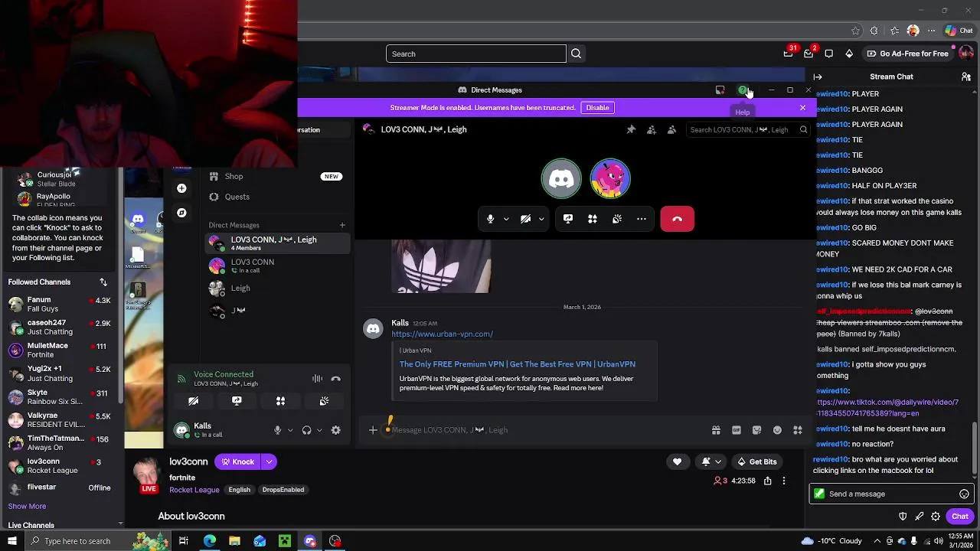Image resolution: width=980 pixels, height=551 pixels.
Task: Knock on lov3conn to collaborate
Action: pos(237,461)
